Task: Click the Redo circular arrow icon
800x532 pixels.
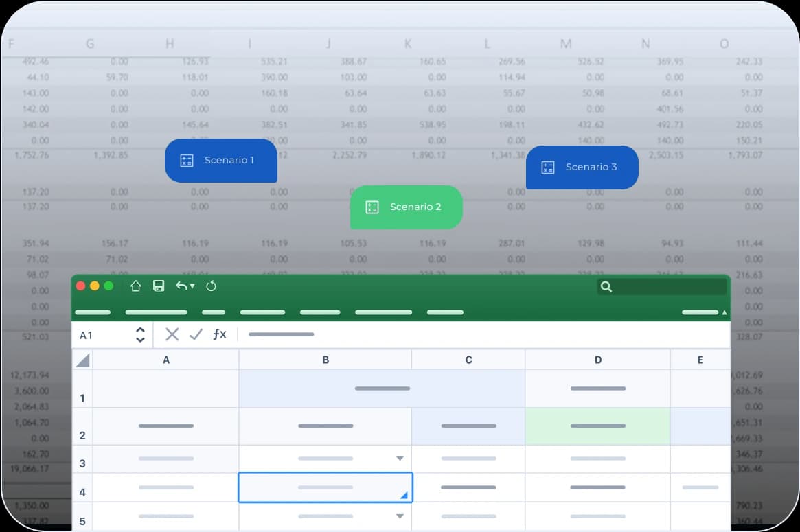Action: tap(212, 286)
